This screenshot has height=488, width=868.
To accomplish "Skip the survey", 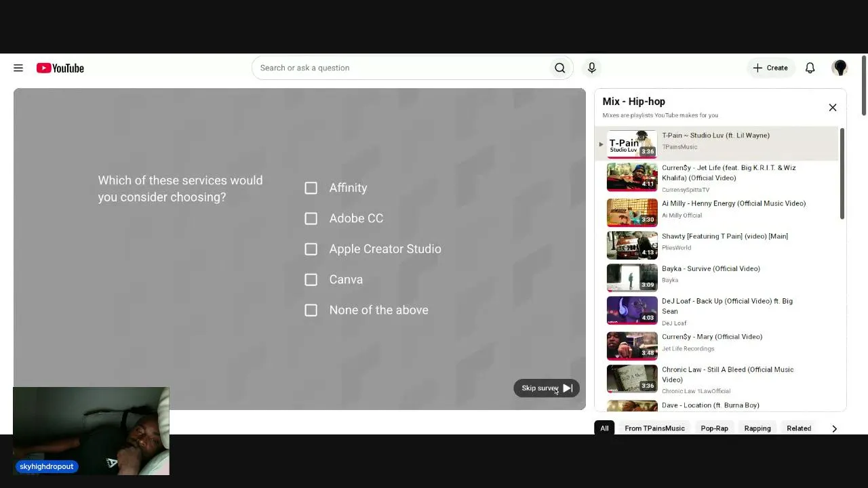I will coord(547,388).
